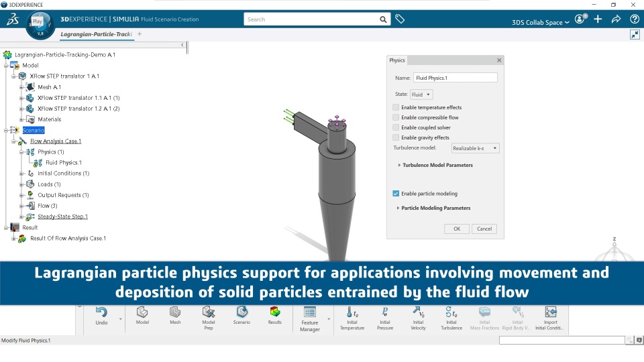
Task: Select the Initial Rigid Body Velocity tool
Action: tap(517, 318)
